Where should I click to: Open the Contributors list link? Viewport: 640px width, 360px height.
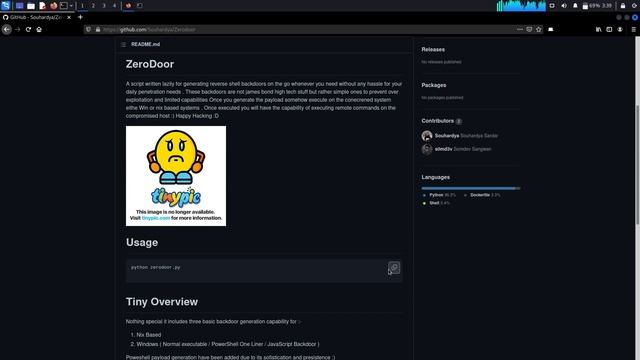(442, 121)
